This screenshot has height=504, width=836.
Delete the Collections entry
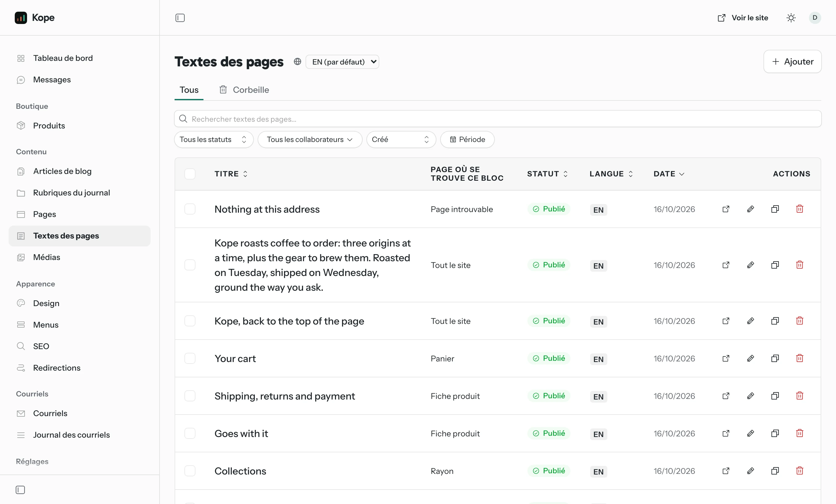coord(800,471)
